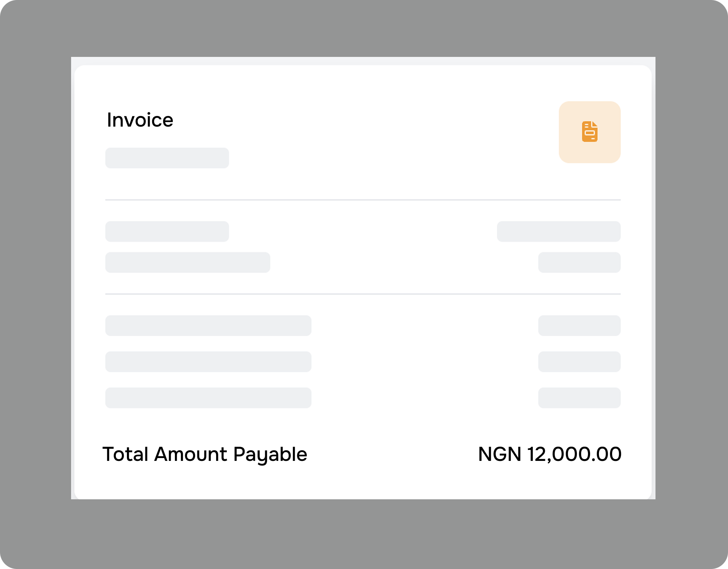The width and height of the screenshot is (728, 569).
Task: Click the gray backdrop outside the invoice card
Action: tap(36, 284)
